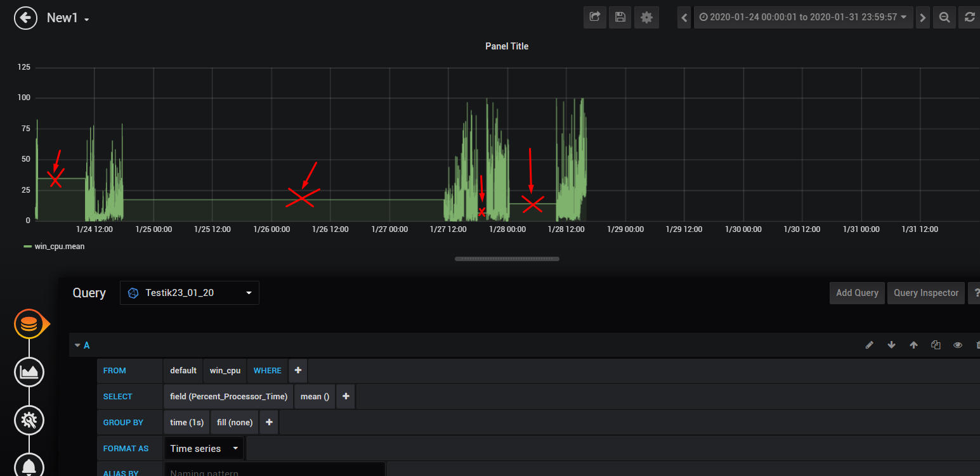Open the Testik23_01_20 data source dropdown

coord(190,293)
